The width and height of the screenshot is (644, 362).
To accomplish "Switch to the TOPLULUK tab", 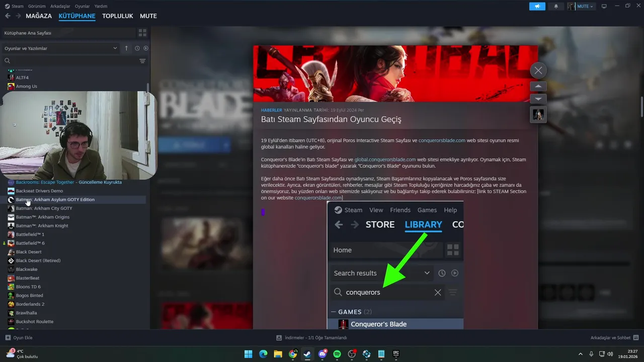I will (118, 16).
